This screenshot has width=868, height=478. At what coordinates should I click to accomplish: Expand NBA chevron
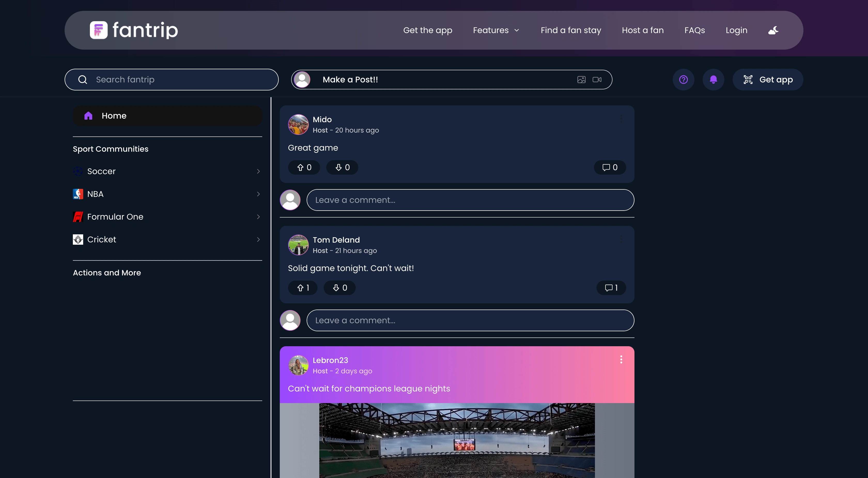[x=258, y=194]
